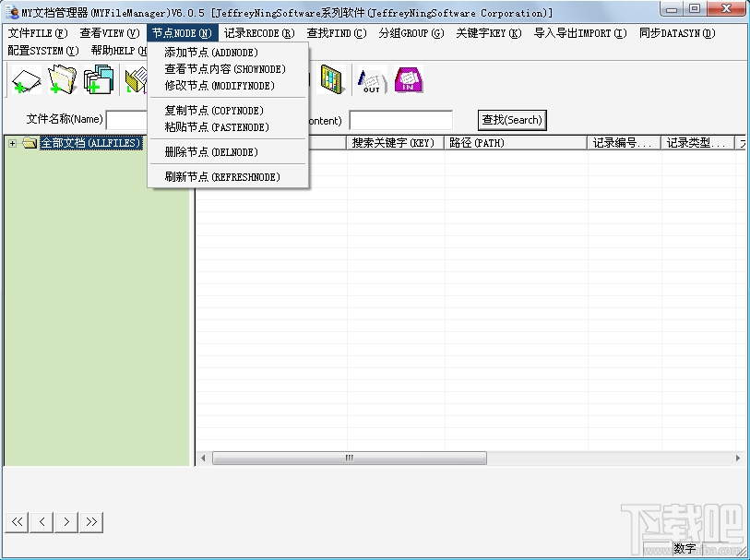Click the IN import toolbar icon
The image size is (750, 560).
coord(407,80)
